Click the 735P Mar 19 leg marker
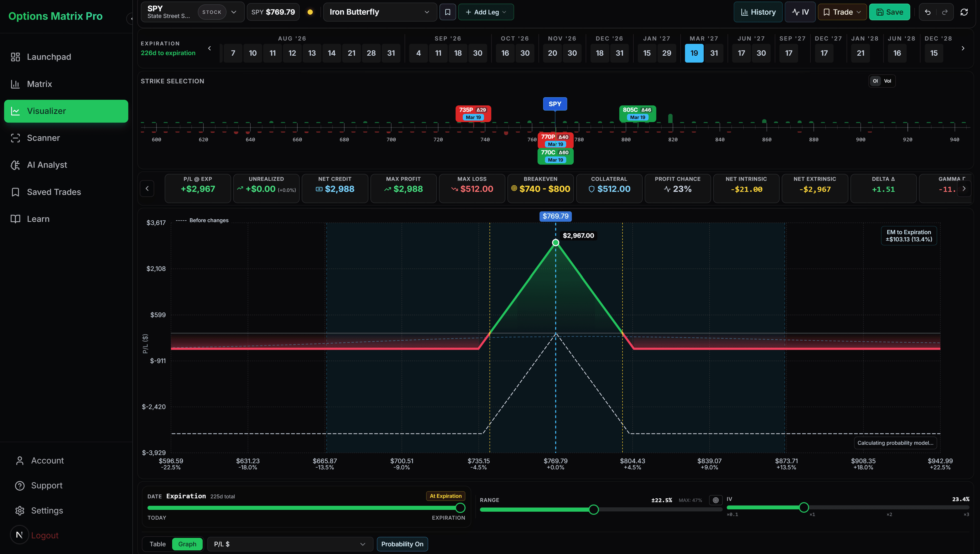This screenshot has width=980, height=554. [x=473, y=113]
